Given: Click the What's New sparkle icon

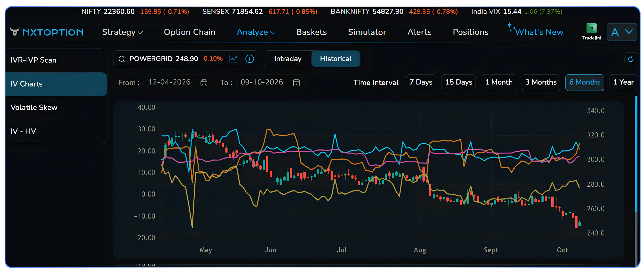Looking at the screenshot, I should [x=511, y=27].
